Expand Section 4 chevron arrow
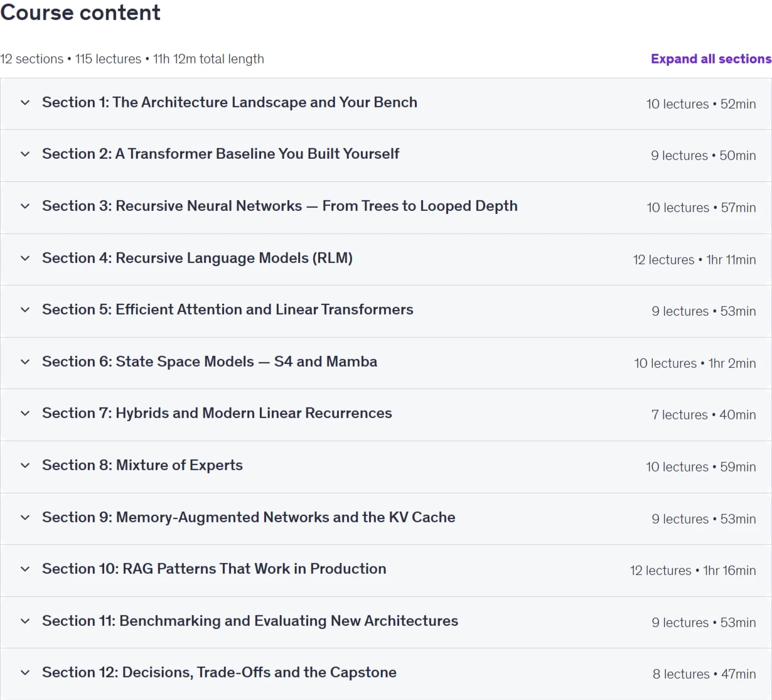Image resolution: width=772 pixels, height=700 pixels. tap(25, 258)
